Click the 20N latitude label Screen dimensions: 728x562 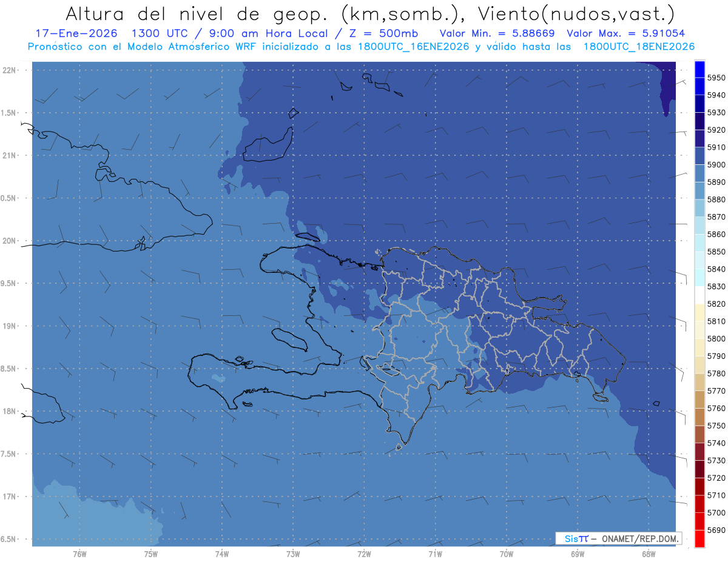(x=9, y=241)
